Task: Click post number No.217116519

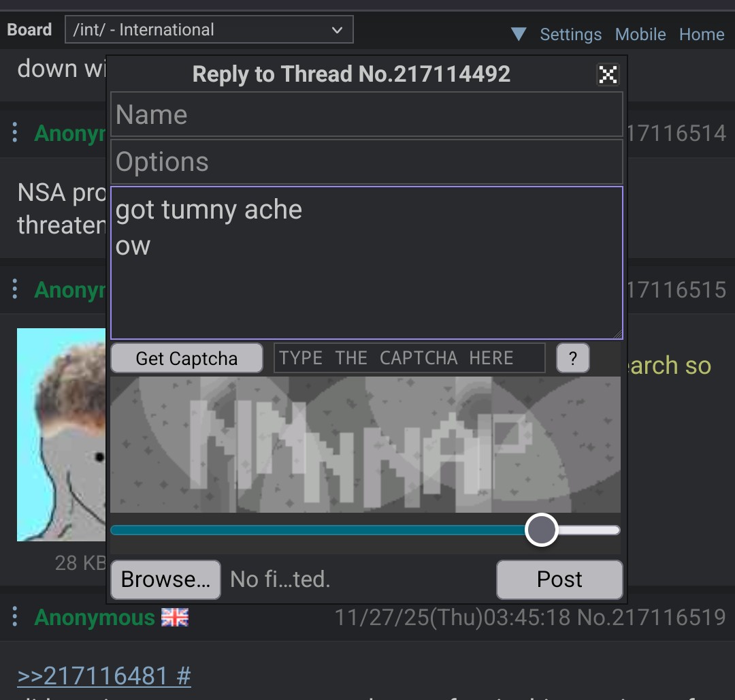Action: tap(651, 617)
